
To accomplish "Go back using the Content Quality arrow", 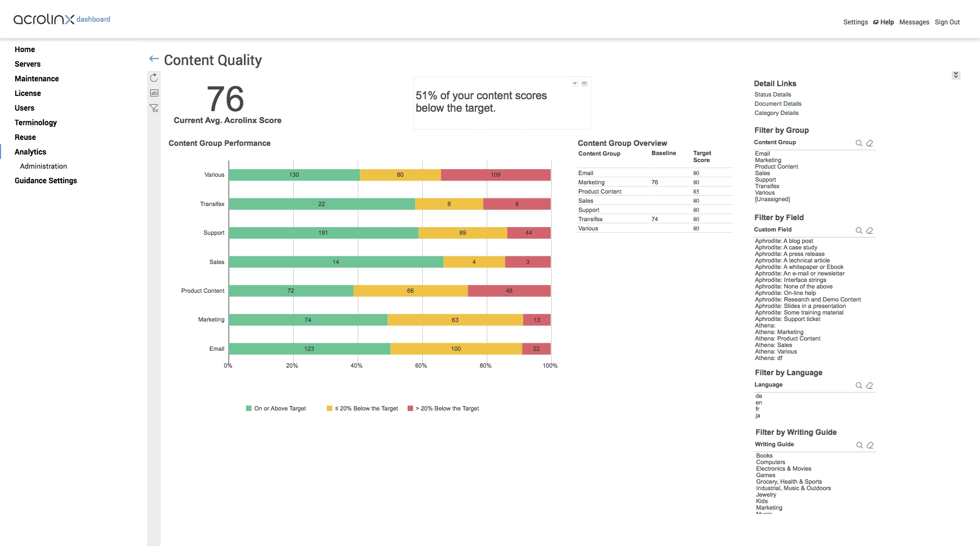I will pos(154,59).
